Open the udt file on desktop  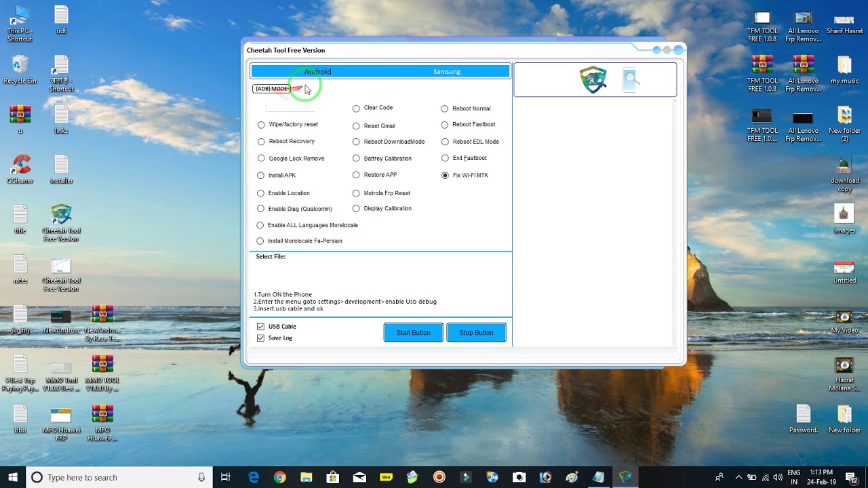(x=61, y=20)
